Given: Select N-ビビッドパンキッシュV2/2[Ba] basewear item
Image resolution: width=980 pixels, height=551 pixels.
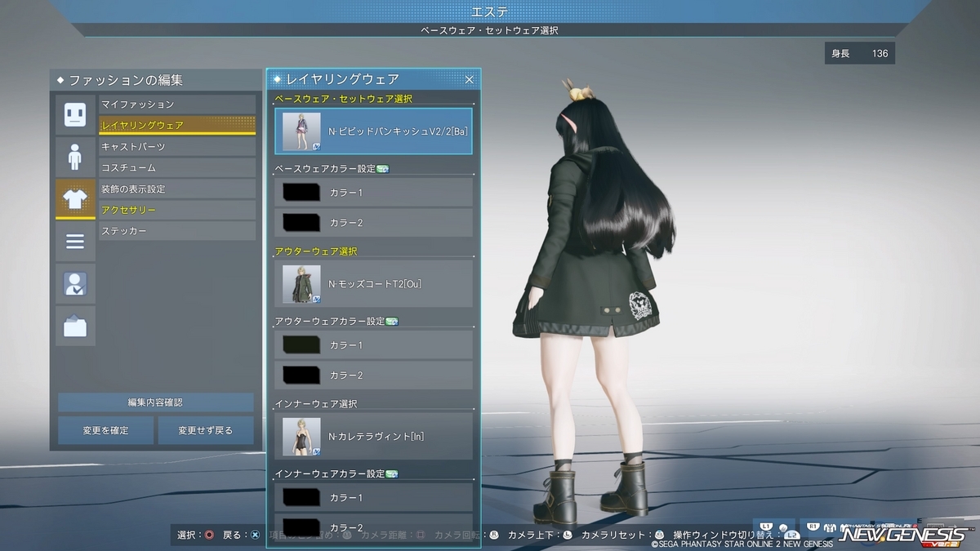Looking at the screenshot, I should click(374, 131).
